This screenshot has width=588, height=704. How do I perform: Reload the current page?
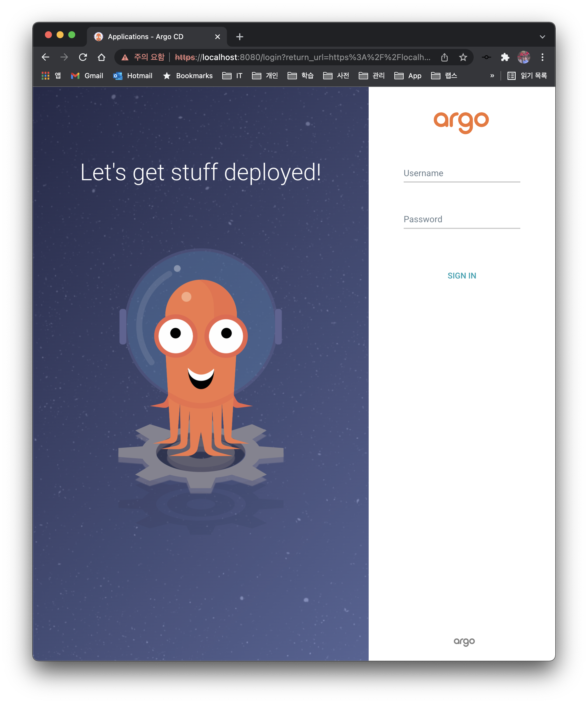point(83,57)
